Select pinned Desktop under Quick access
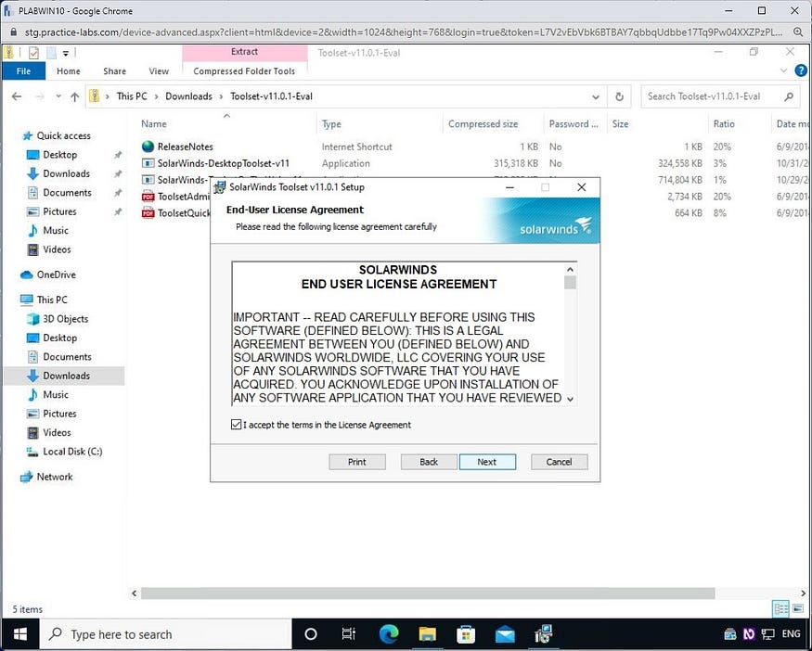The width and height of the screenshot is (812, 651). (x=59, y=155)
